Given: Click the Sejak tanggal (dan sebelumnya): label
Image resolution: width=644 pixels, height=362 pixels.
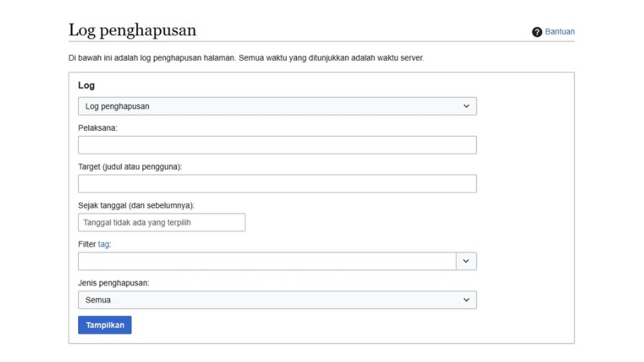Looking at the screenshot, I should [137, 205].
